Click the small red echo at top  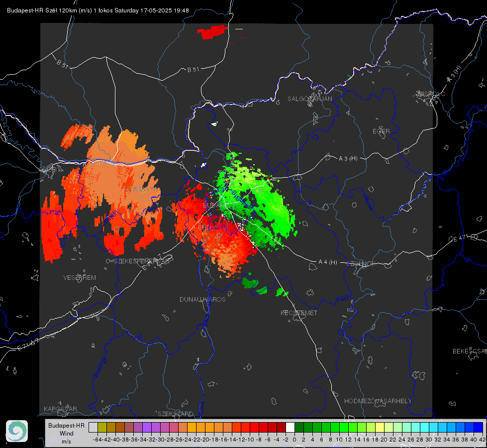212,32
